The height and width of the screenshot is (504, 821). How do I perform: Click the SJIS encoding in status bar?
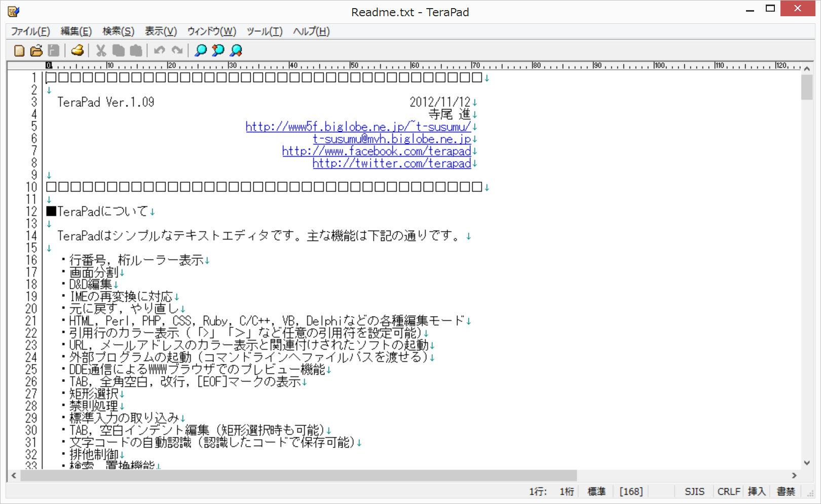pyautogui.click(x=694, y=491)
